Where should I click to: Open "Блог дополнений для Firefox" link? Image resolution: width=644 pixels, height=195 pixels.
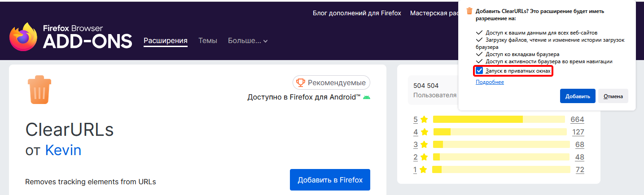(x=357, y=13)
